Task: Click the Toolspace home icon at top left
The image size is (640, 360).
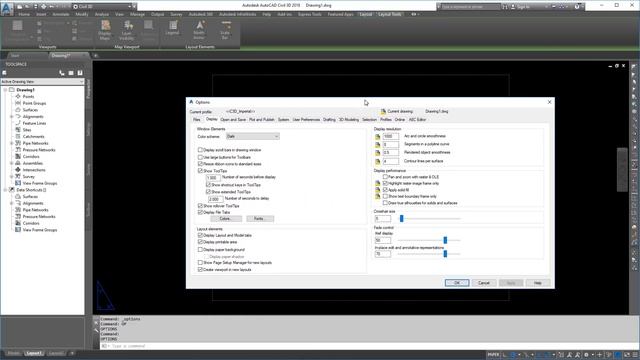Action: (x=4, y=73)
